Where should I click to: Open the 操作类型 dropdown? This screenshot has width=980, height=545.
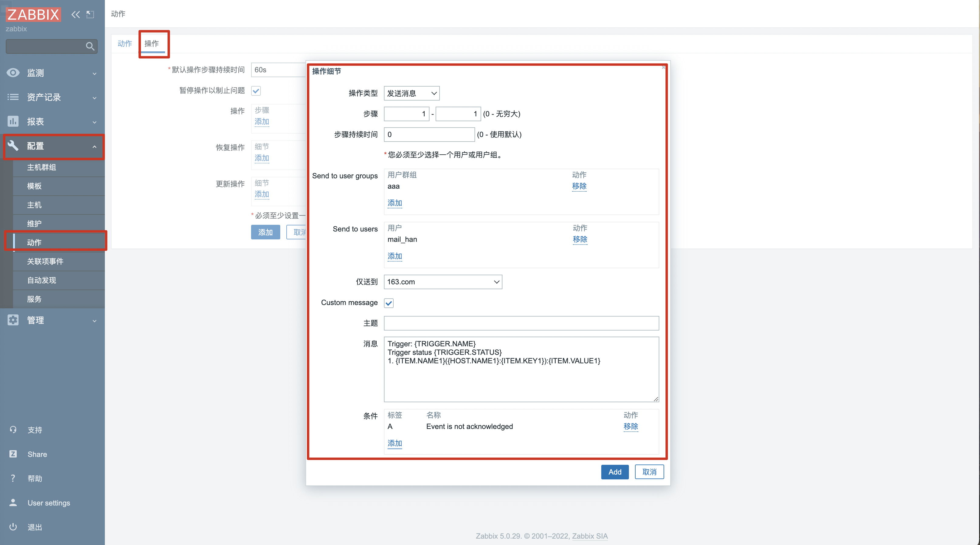[x=412, y=93]
